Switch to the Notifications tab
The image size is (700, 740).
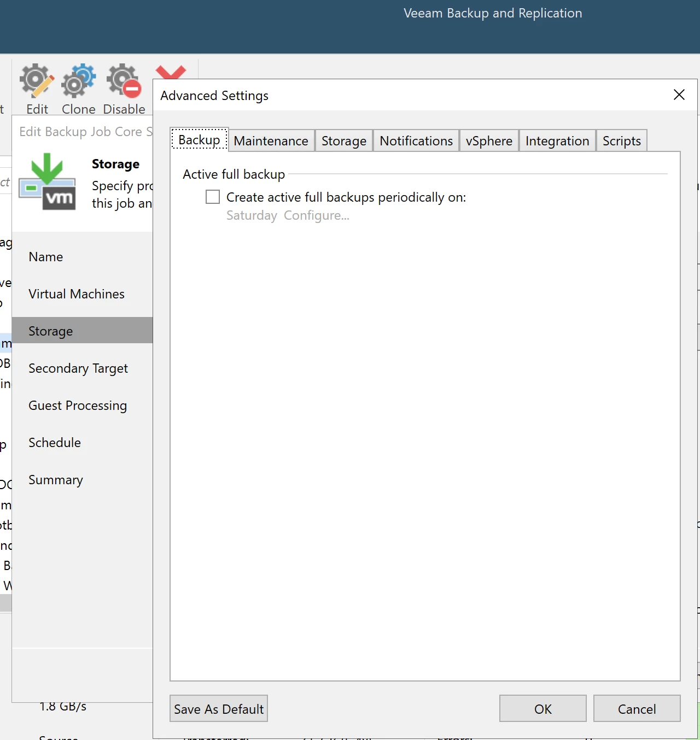tap(416, 141)
